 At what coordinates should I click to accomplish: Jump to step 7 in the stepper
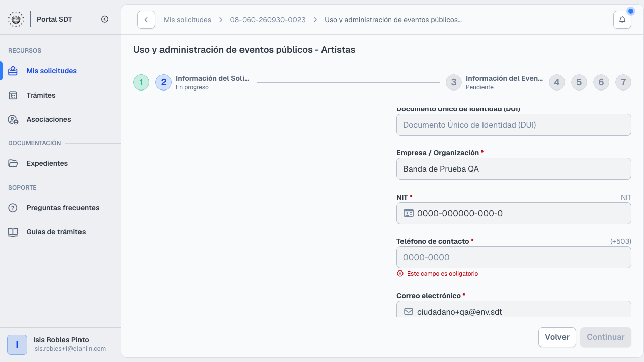click(x=623, y=82)
